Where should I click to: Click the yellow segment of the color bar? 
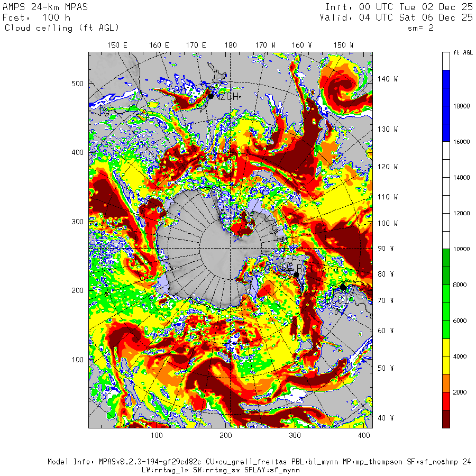446,356
